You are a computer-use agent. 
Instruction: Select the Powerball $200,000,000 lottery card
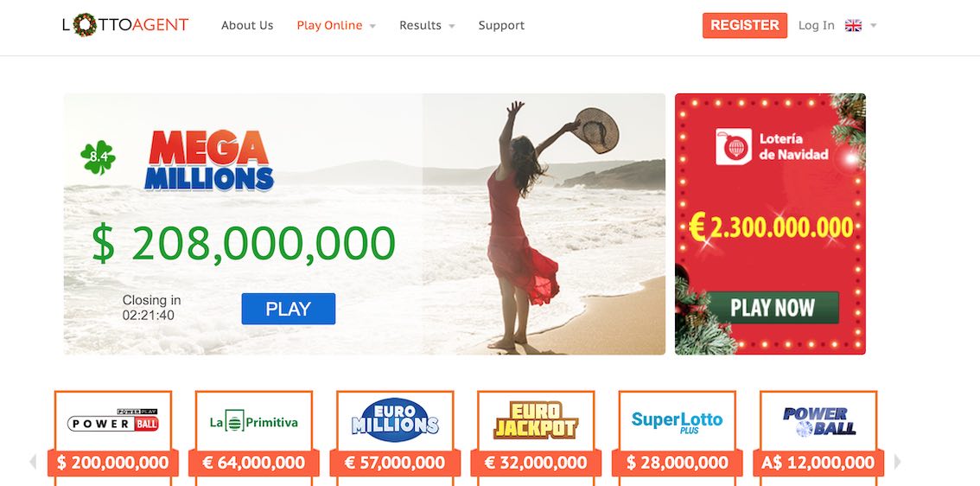click(x=113, y=438)
